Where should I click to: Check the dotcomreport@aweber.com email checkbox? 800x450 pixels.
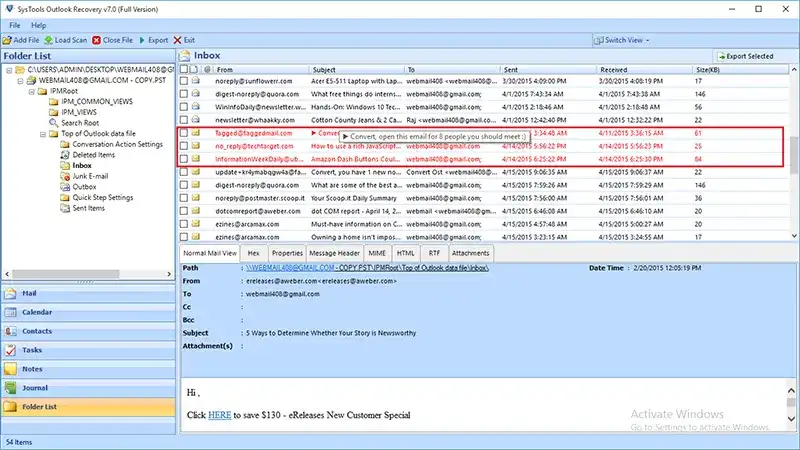(184, 211)
